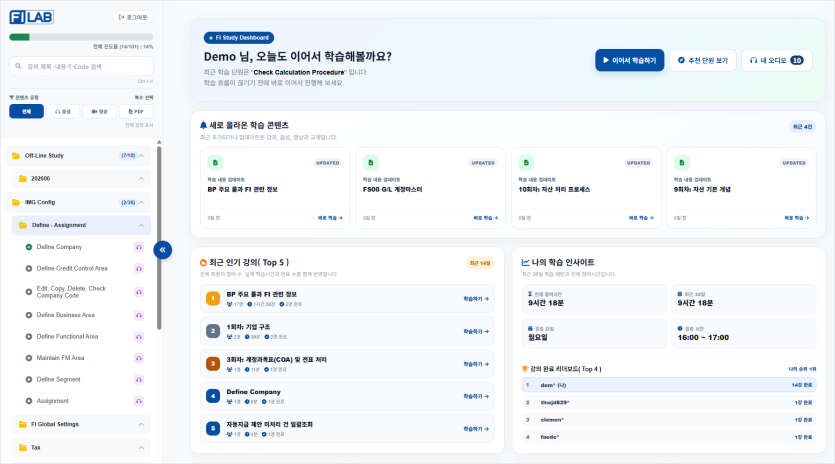The width and height of the screenshot is (835, 464).
Task: Click 학습하기 for 자동지급 제안 미처리 건 일괄조회
Action: 476,429
